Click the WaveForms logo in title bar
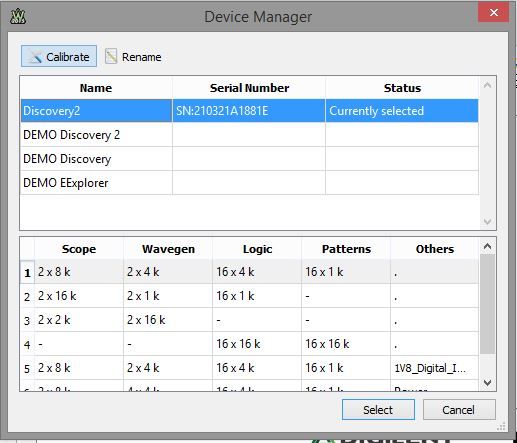Image resolution: width=517 pixels, height=443 pixels. tap(18, 16)
